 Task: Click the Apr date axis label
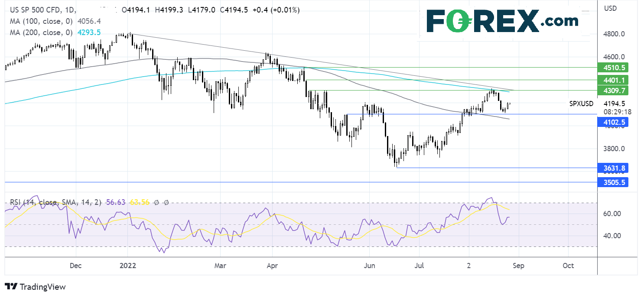click(x=272, y=266)
